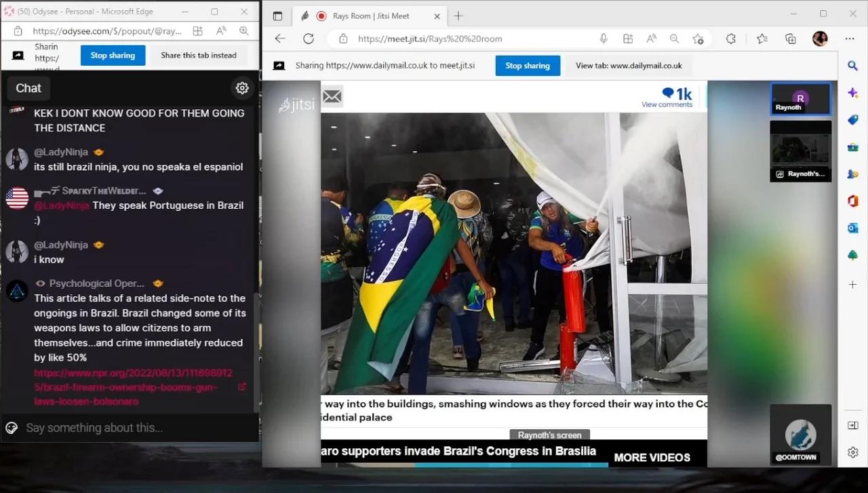Open a new browser tab

point(458,16)
